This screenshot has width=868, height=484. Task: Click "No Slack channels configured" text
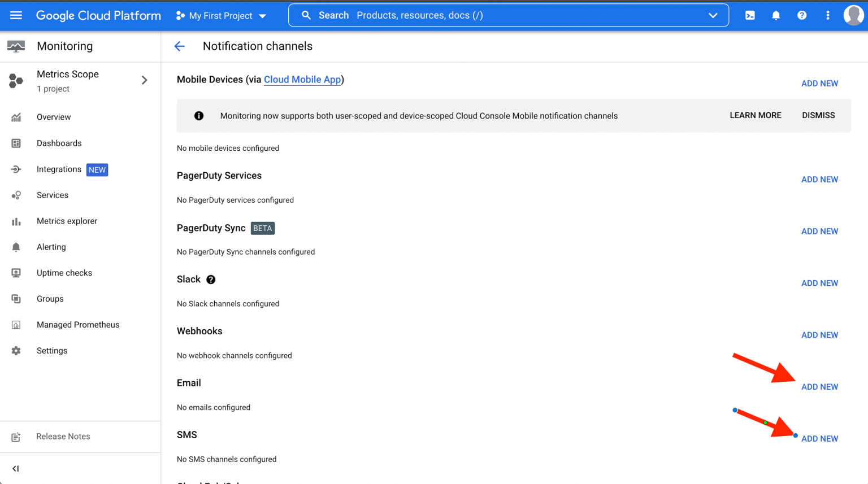228,304
